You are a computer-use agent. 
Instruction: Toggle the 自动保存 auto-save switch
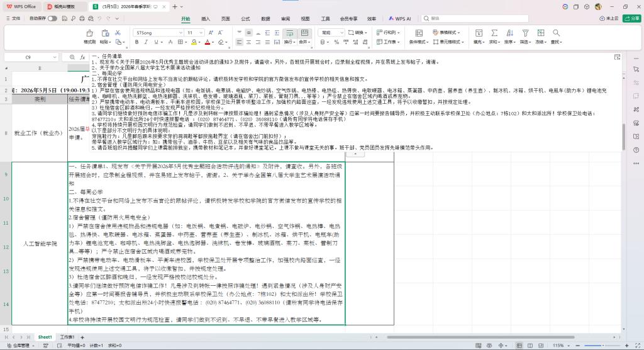pyautogui.click(x=52, y=18)
